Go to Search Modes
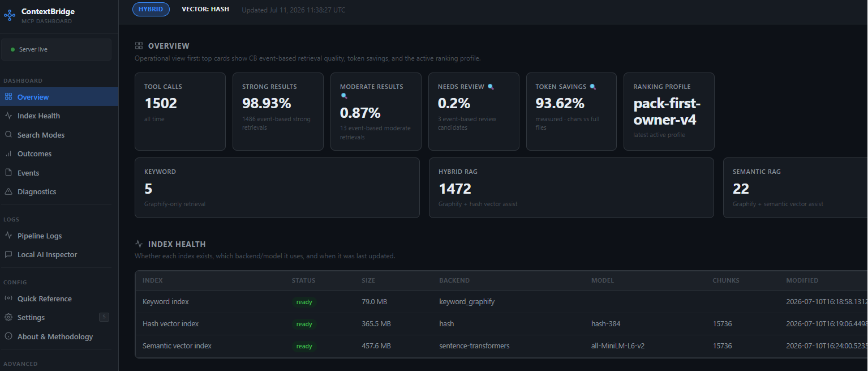Image resolution: width=868 pixels, height=371 pixels. coord(59,135)
